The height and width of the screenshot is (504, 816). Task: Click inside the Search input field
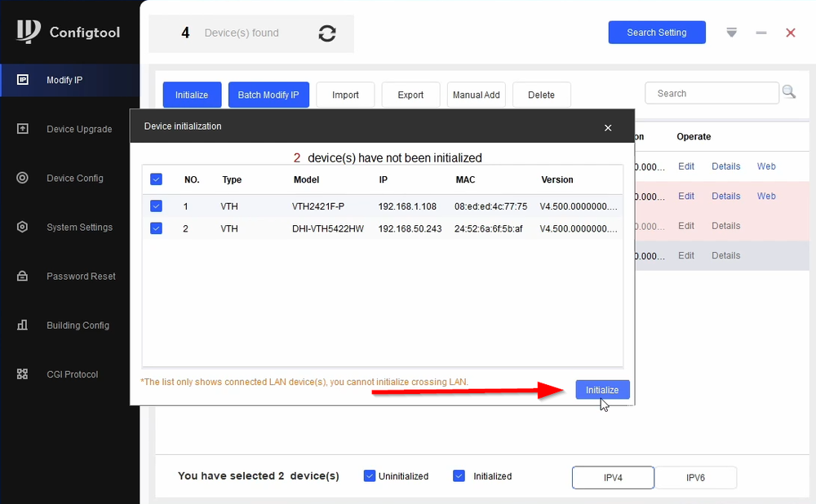point(712,92)
